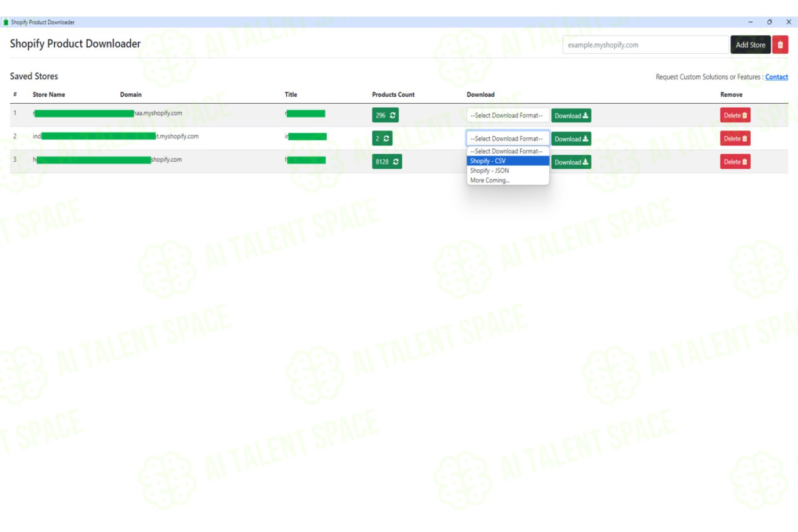Image resolution: width=798 pixels, height=532 pixels.
Task: Delete the store in row 2
Action: coord(735,138)
